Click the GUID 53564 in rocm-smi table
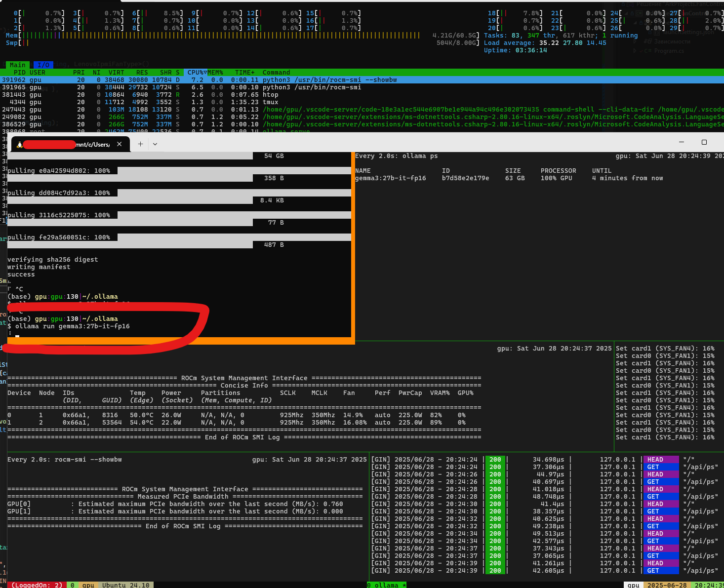The image size is (724, 588). point(112,423)
